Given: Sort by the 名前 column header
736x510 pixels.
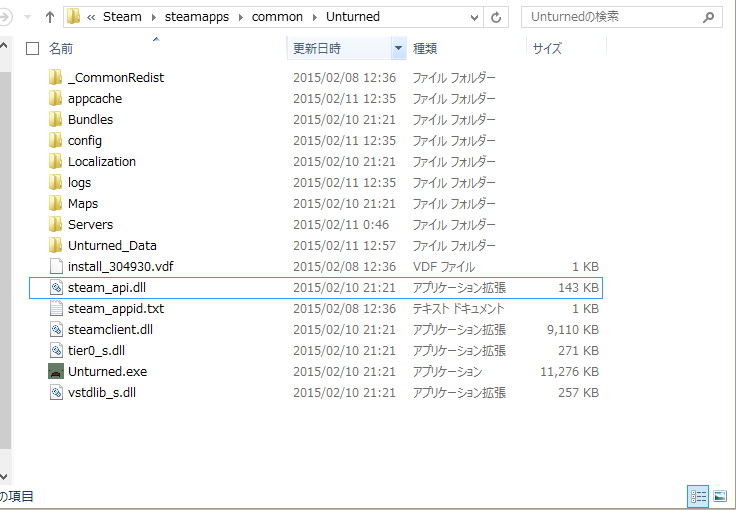Looking at the screenshot, I should coord(61,48).
